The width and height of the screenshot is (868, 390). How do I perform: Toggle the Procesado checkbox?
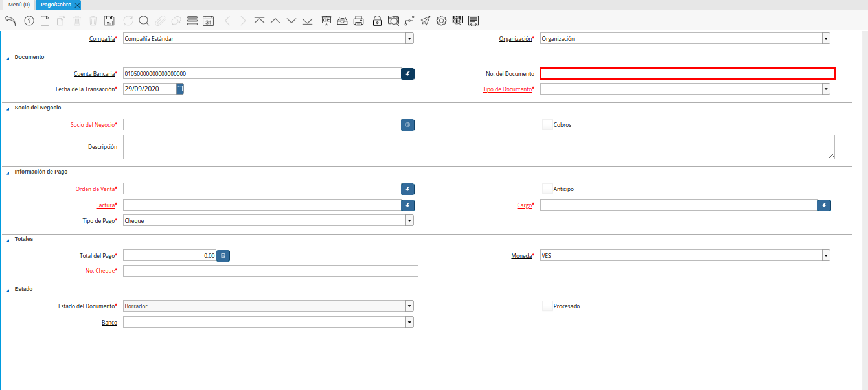(547, 306)
